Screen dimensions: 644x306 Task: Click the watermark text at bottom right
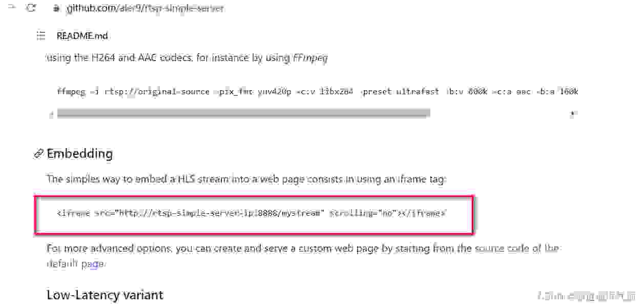[x=587, y=296]
